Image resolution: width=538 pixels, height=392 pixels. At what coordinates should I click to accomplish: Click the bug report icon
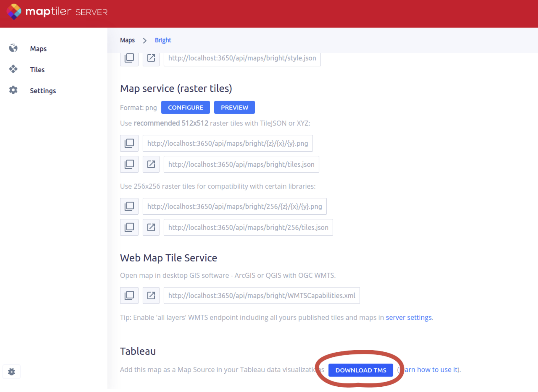click(11, 372)
